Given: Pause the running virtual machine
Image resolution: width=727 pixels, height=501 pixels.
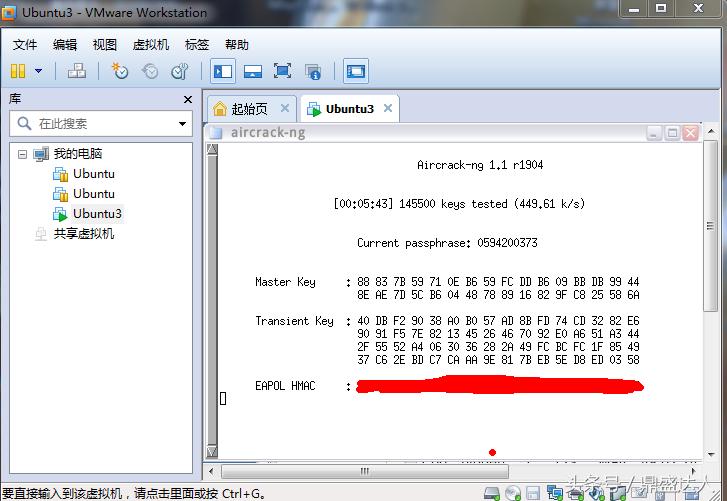Looking at the screenshot, I should [18, 71].
